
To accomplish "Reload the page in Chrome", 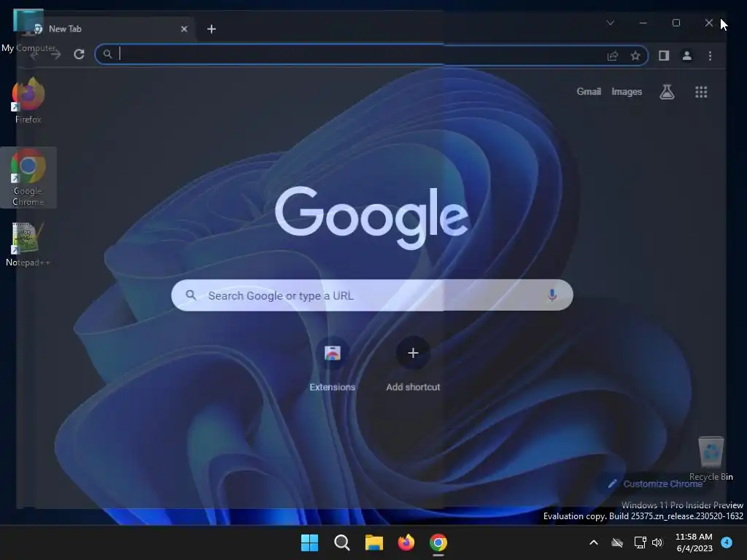I will [x=79, y=54].
